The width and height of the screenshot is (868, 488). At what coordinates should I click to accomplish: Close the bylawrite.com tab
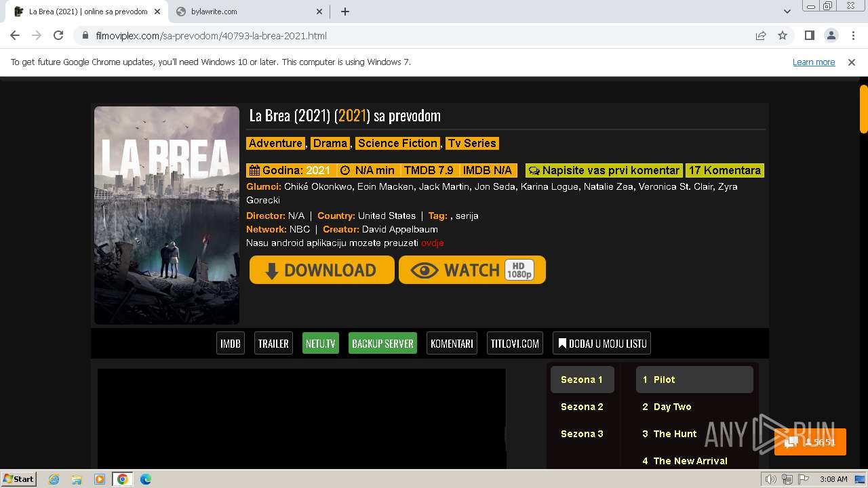(320, 12)
